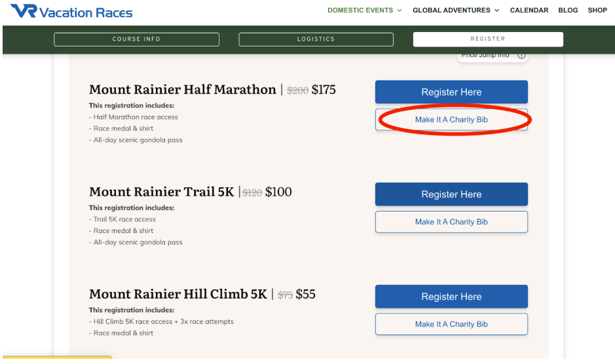Switch to the Course Info tab
The height and width of the screenshot is (364, 615).
coord(136,39)
